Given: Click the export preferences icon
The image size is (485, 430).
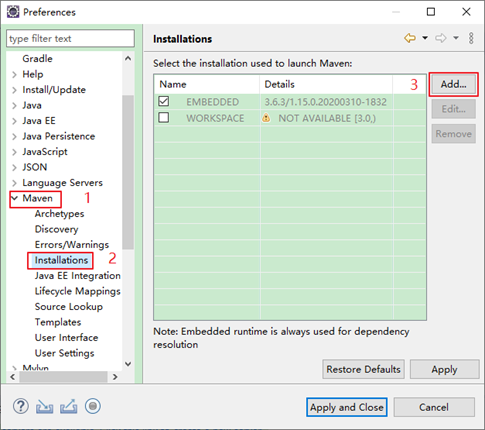Looking at the screenshot, I should (x=69, y=406).
